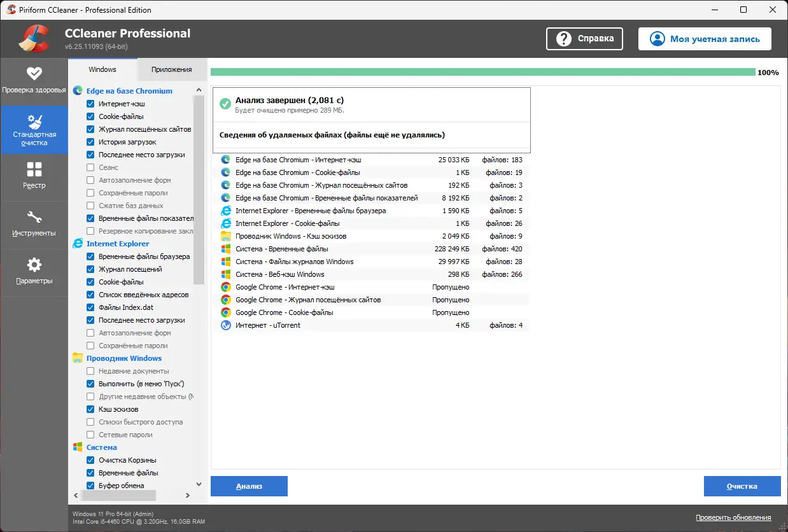Collapse the Internet Explorer group heading
The image size is (788, 532).
pos(118,244)
